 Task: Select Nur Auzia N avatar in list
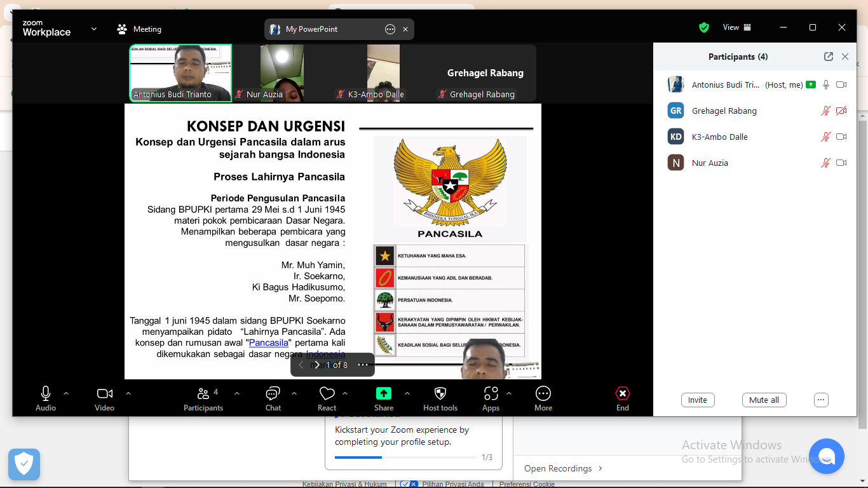click(x=675, y=163)
